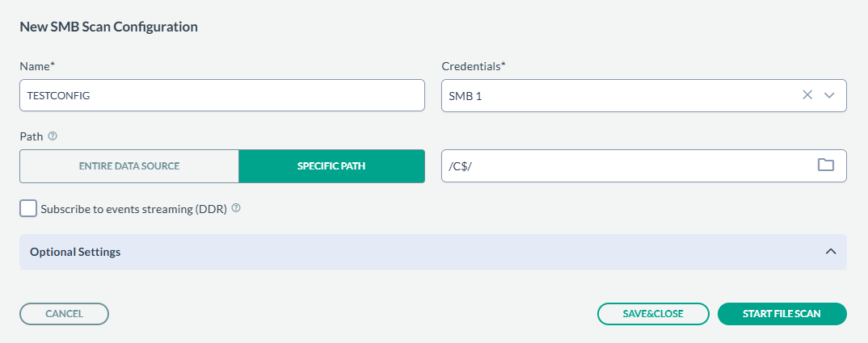Click the 'Subscribe to events streaming' label text
Image resolution: width=868 pixels, height=343 pixels.
tap(133, 209)
